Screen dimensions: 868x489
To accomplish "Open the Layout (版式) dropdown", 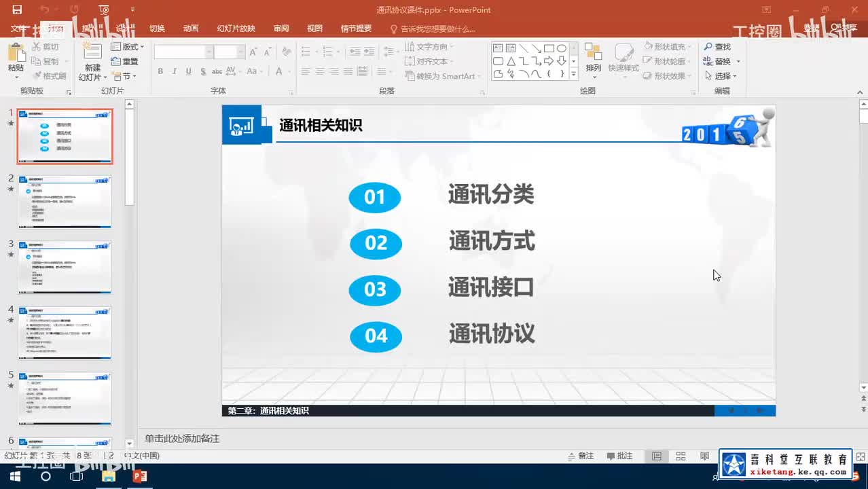I will [128, 47].
